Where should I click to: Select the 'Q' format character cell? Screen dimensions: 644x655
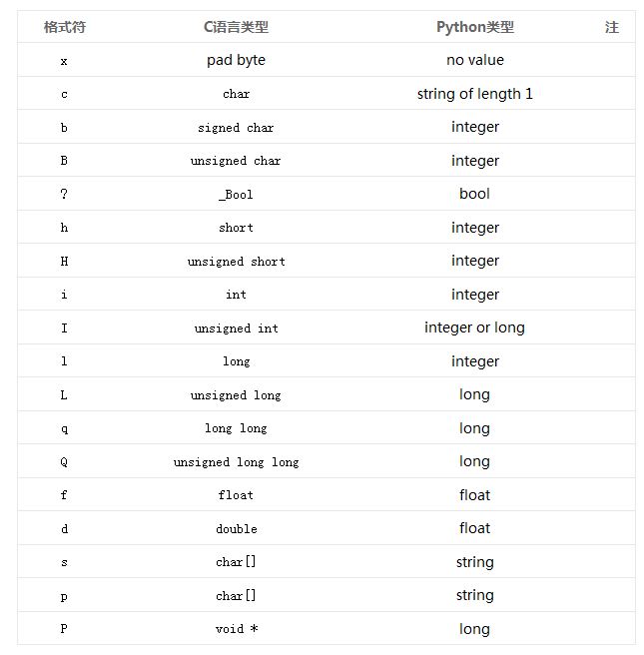[64, 462]
